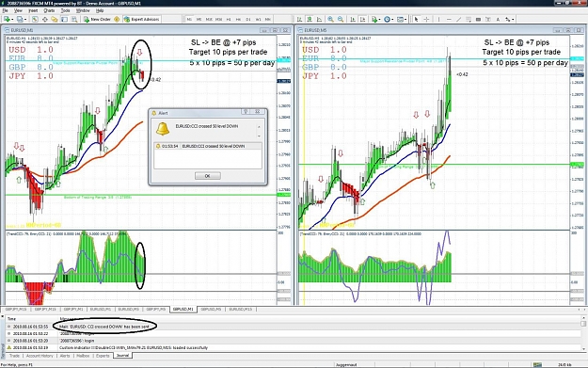Viewport: 588px width, 368px height.
Task: Select the text 'A' tool
Action: [498, 19]
